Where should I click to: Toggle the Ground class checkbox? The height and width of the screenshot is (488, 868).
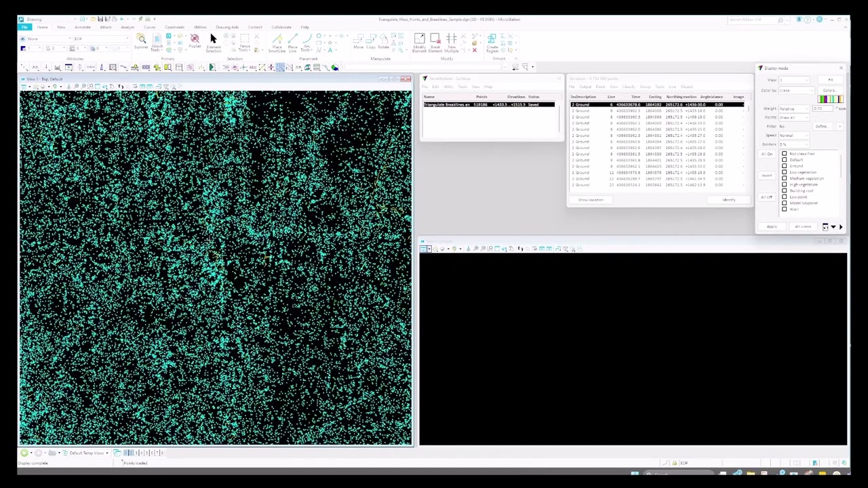click(x=785, y=166)
